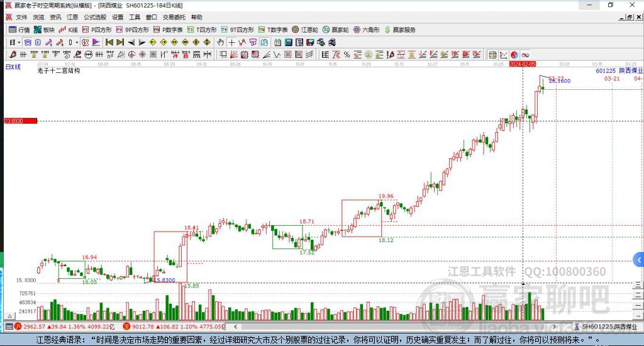Open the 工具 menu

tap(135, 17)
